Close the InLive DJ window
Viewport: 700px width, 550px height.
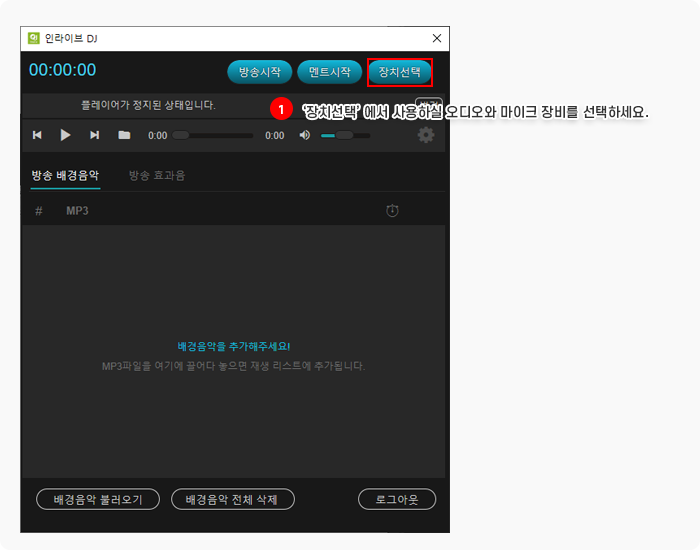[x=436, y=39]
